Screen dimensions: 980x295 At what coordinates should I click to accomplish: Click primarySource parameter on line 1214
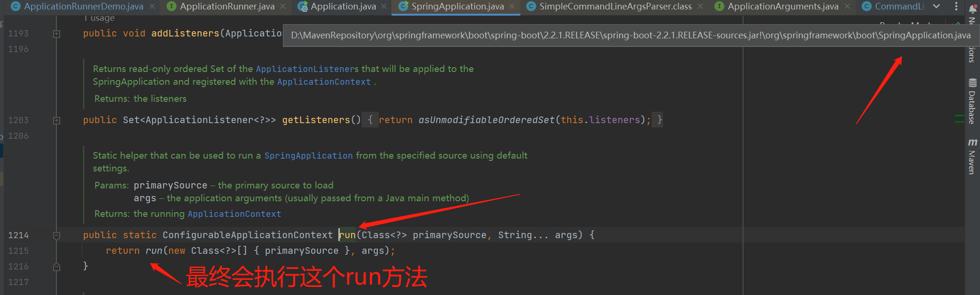coord(449,235)
